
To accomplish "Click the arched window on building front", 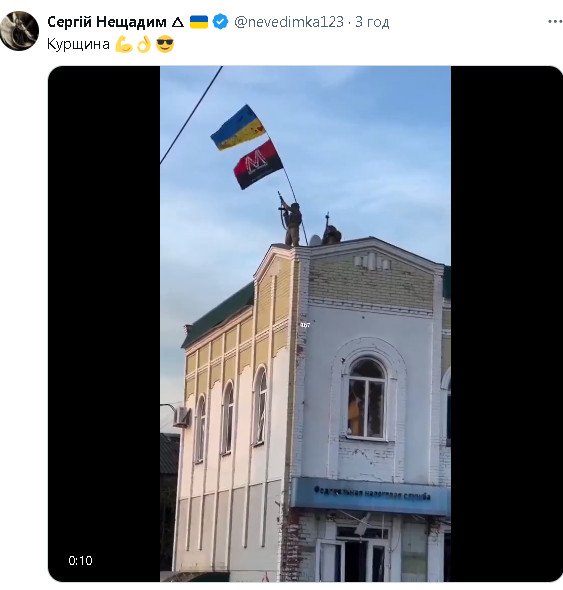I will 367,398.
